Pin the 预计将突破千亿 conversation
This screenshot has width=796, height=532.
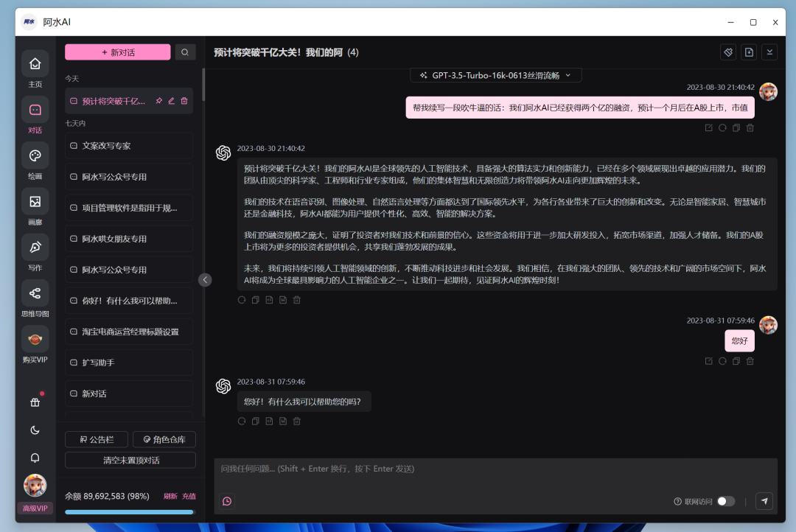coord(159,101)
